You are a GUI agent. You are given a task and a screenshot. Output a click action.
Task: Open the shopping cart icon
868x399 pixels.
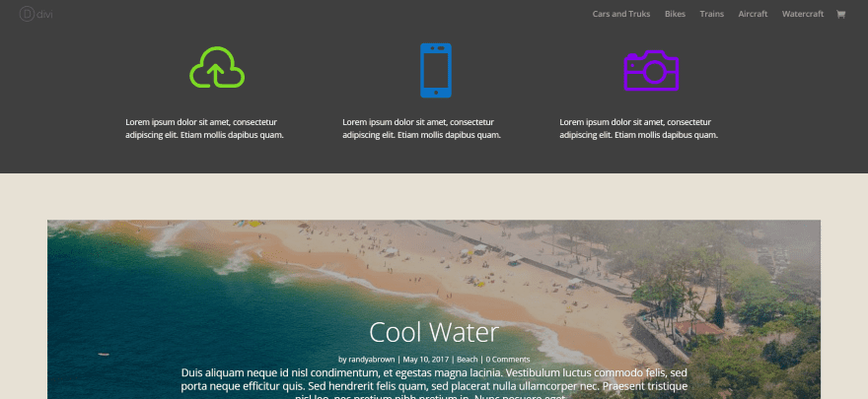pos(840,15)
